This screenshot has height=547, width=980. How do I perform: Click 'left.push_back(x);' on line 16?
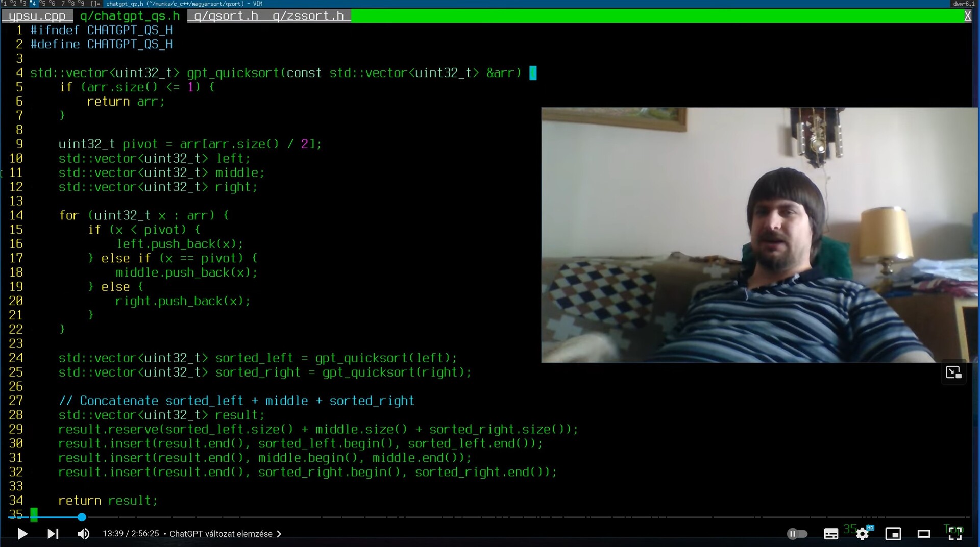pyautogui.click(x=180, y=244)
